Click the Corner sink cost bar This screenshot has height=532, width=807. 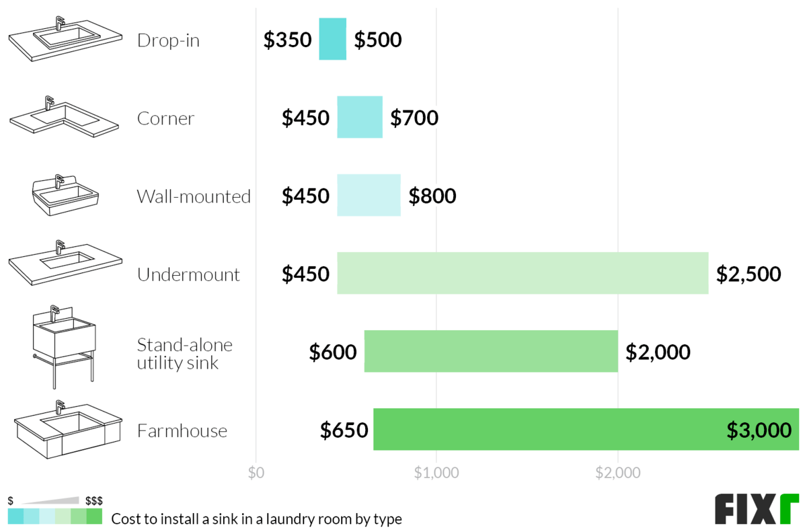359,118
